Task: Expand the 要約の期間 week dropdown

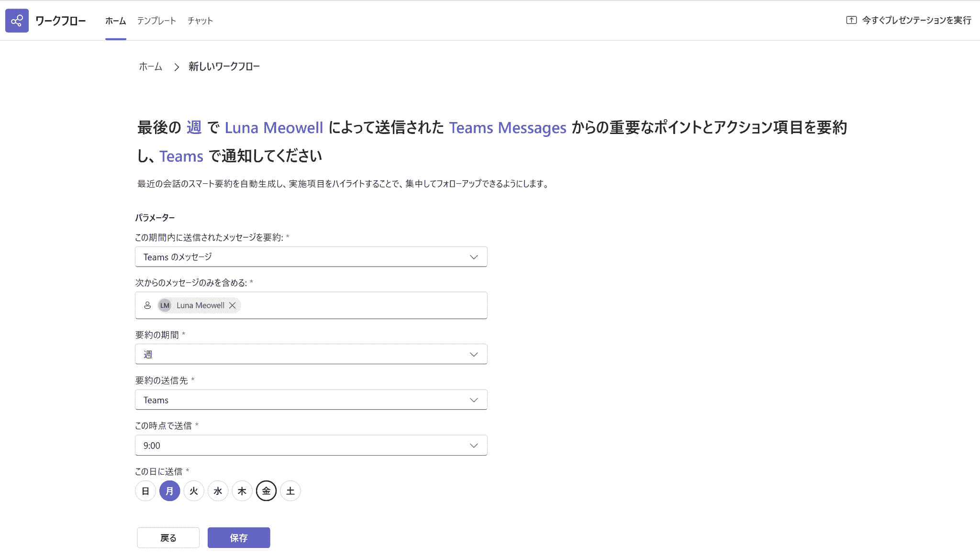Action: pyautogui.click(x=311, y=354)
